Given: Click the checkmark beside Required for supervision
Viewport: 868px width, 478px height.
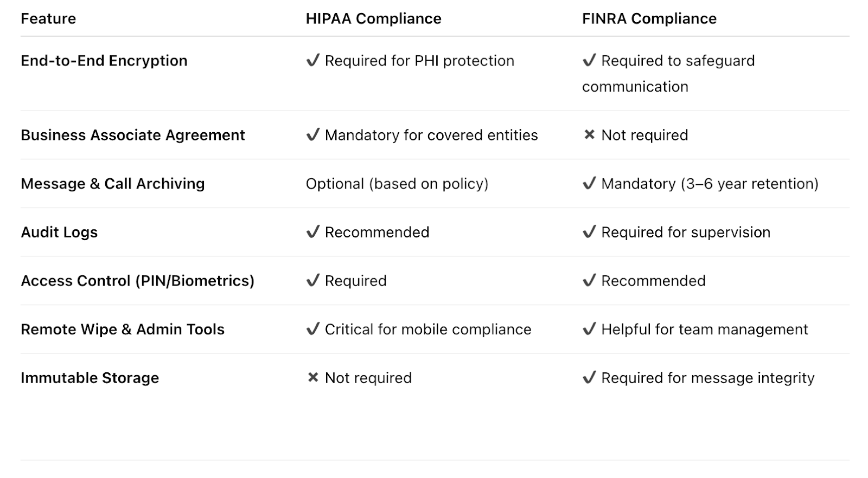Looking at the screenshot, I should 589,232.
